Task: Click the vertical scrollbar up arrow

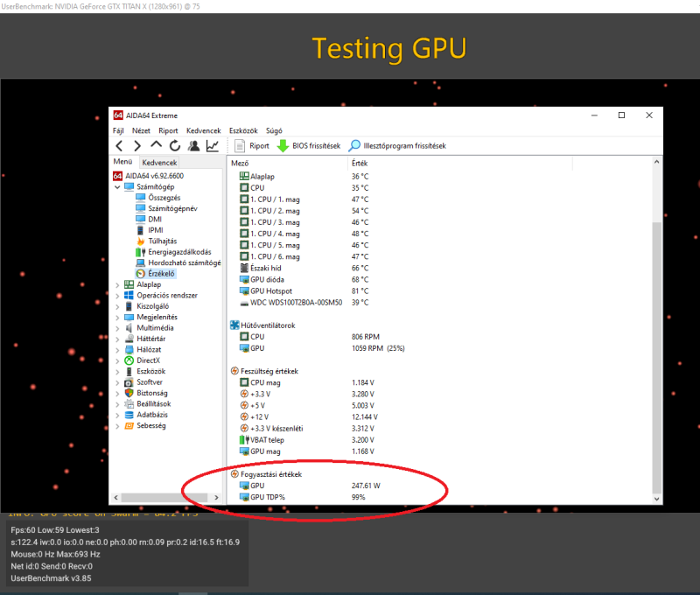Action: [657, 162]
